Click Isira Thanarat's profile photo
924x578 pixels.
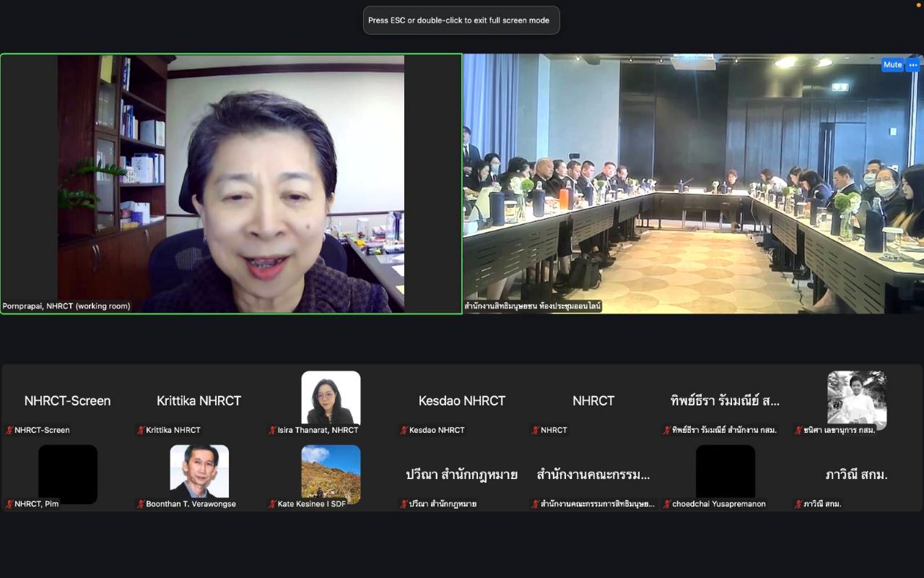pyautogui.click(x=331, y=397)
